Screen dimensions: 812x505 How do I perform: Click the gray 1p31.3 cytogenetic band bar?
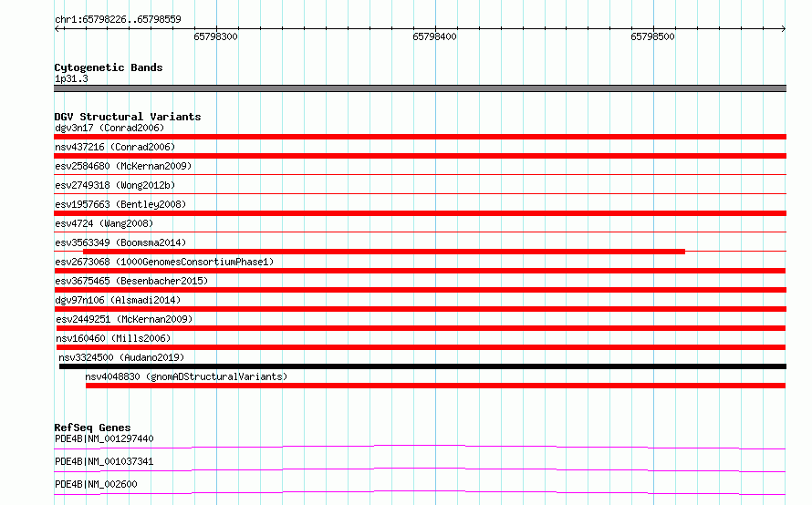(x=420, y=88)
